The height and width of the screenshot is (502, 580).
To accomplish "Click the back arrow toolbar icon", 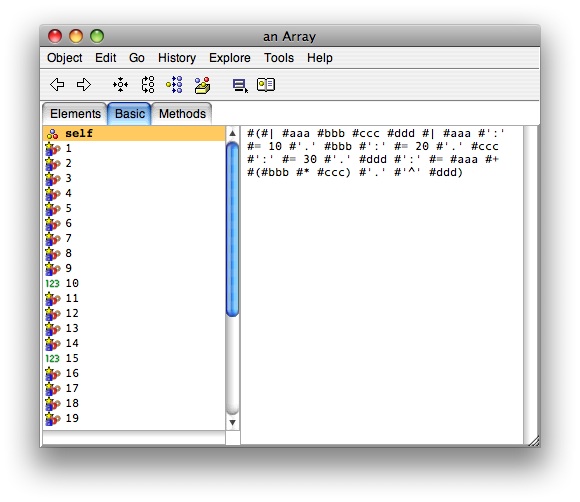I will 57,84.
